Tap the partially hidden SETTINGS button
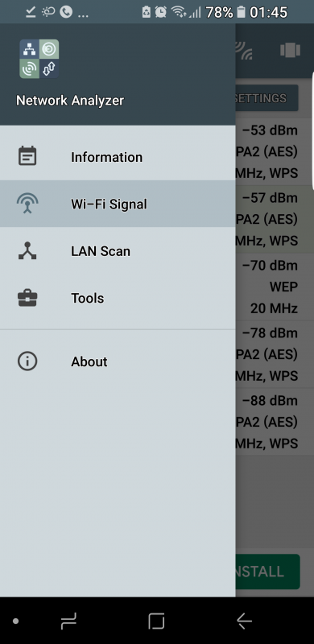314x644 pixels. [x=266, y=98]
